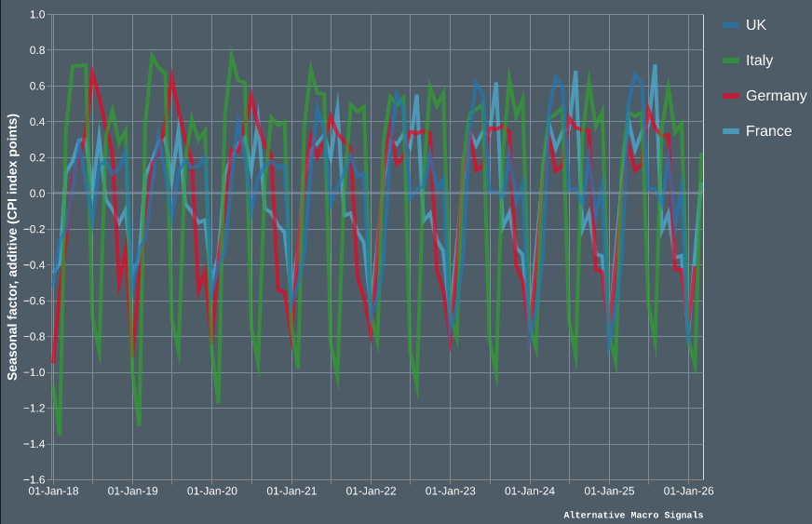Screen dimensions: 812x524
Task: Click the −1.6 y-axis tick label
Action: click(34, 479)
